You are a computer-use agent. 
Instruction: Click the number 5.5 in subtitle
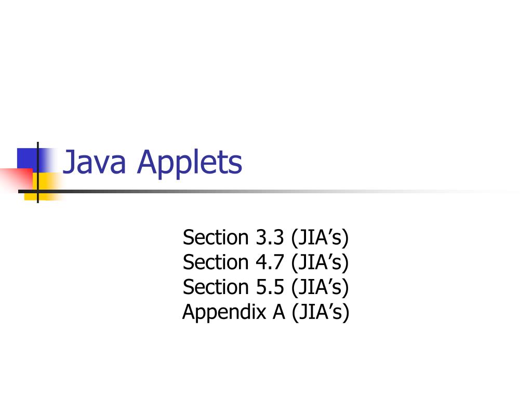270,287
